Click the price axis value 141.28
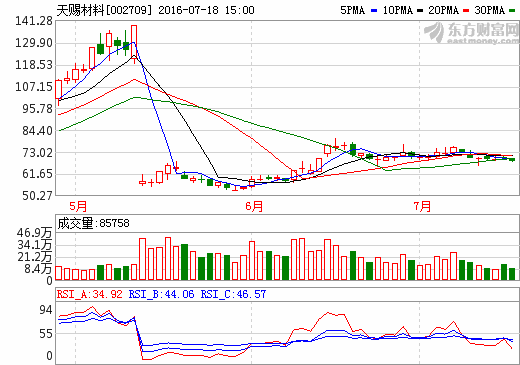520x365 pixels. 34,21
